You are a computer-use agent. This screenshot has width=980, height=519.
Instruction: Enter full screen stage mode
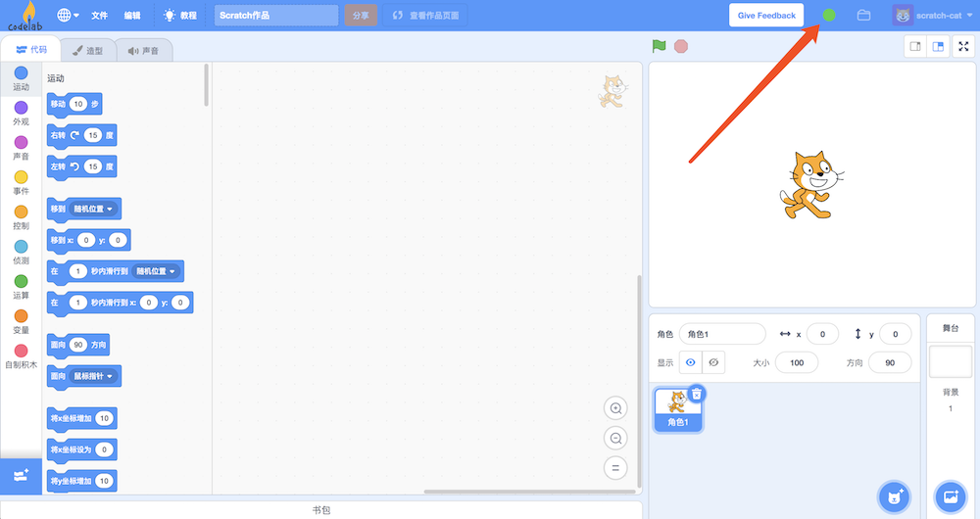point(962,46)
